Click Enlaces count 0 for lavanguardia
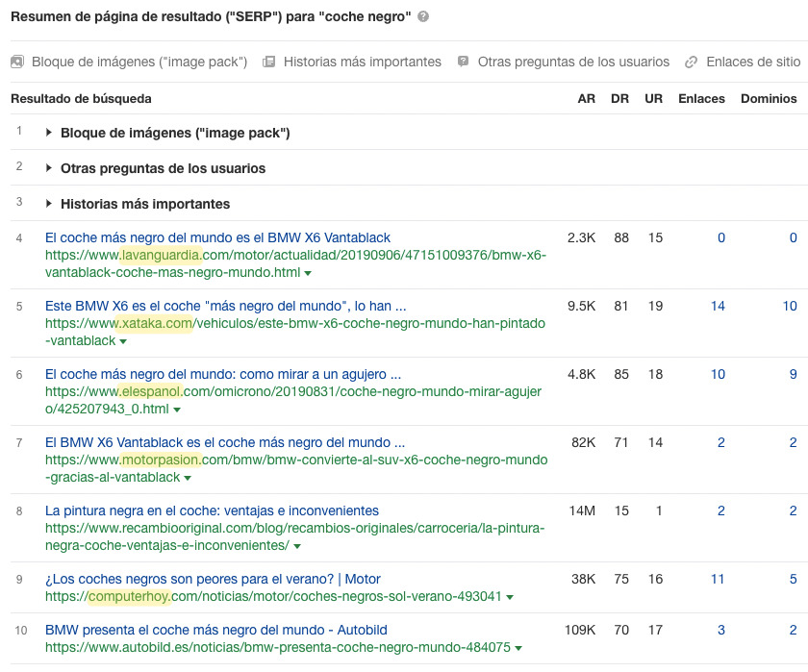The height and width of the screenshot is (672, 808). click(x=721, y=237)
